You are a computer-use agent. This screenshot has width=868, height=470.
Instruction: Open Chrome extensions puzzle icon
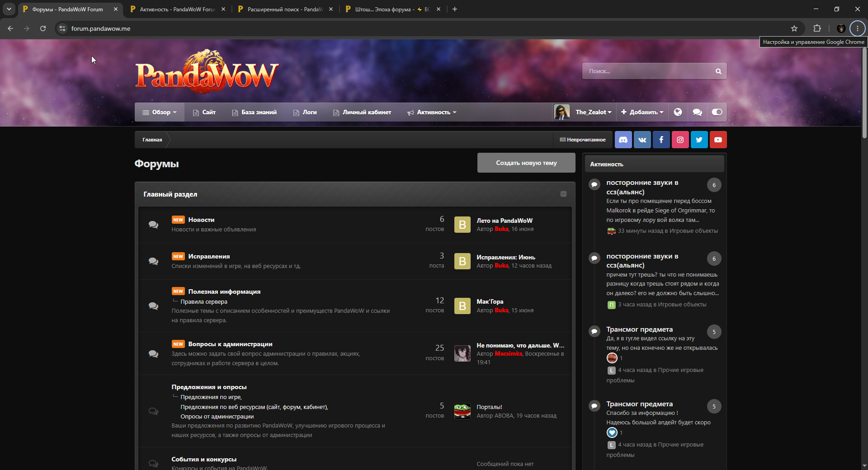click(817, 28)
